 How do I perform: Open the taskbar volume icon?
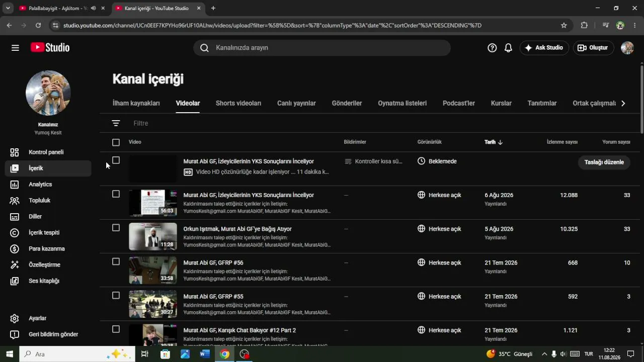click(x=563, y=354)
